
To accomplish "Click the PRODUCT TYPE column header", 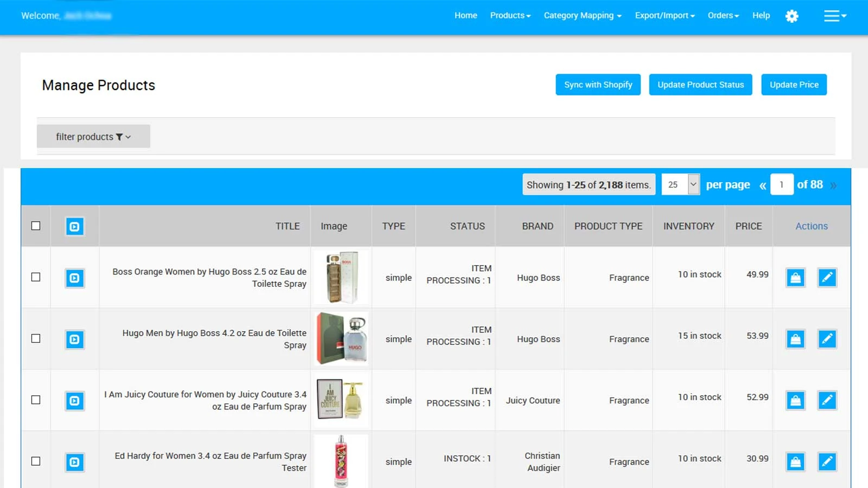I will [x=608, y=226].
